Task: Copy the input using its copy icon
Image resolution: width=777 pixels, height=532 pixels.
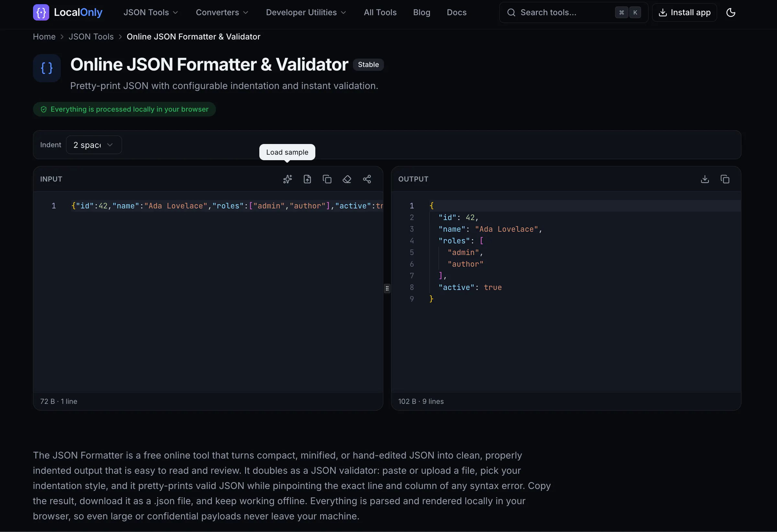Action: coord(327,179)
